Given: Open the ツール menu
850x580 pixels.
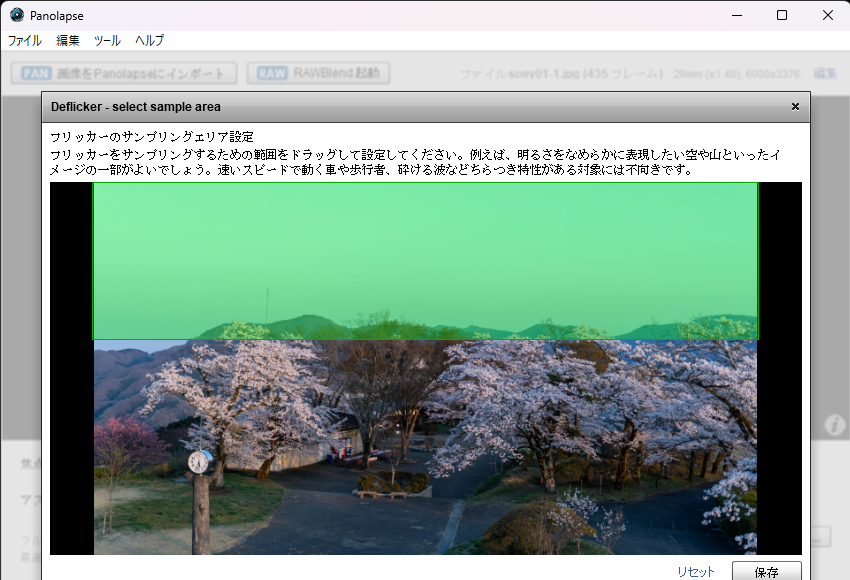Looking at the screenshot, I should 107,41.
